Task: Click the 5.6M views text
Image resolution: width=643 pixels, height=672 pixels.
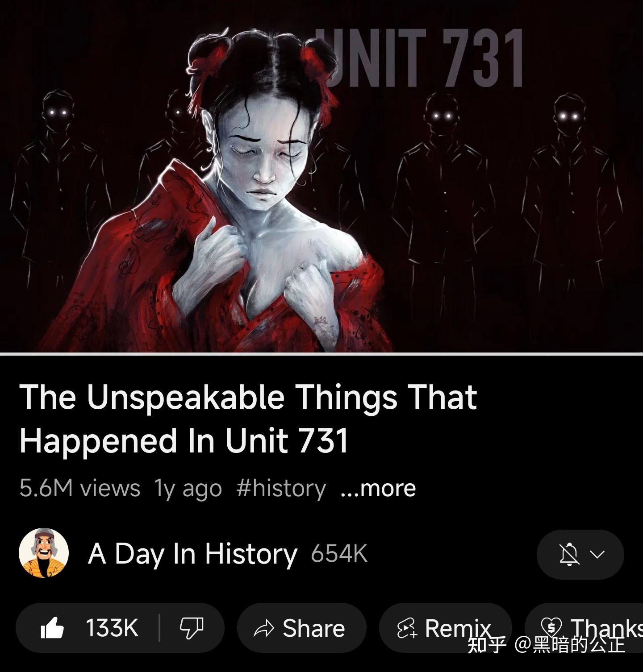Action: (80, 488)
